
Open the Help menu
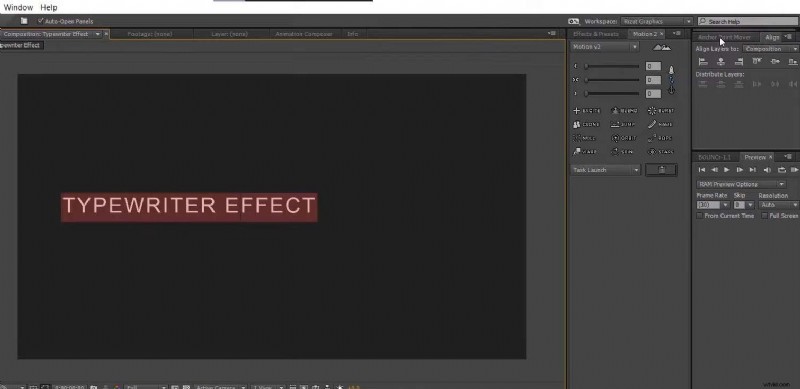pyautogui.click(x=49, y=8)
